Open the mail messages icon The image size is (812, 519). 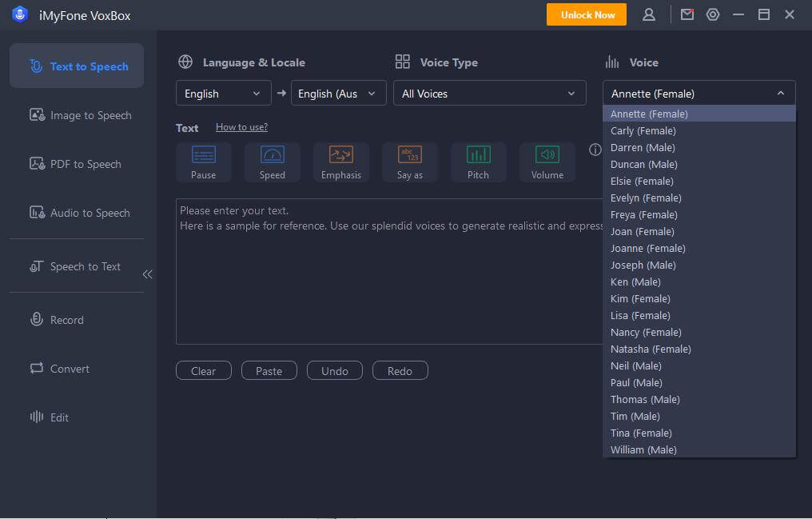click(687, 14)
